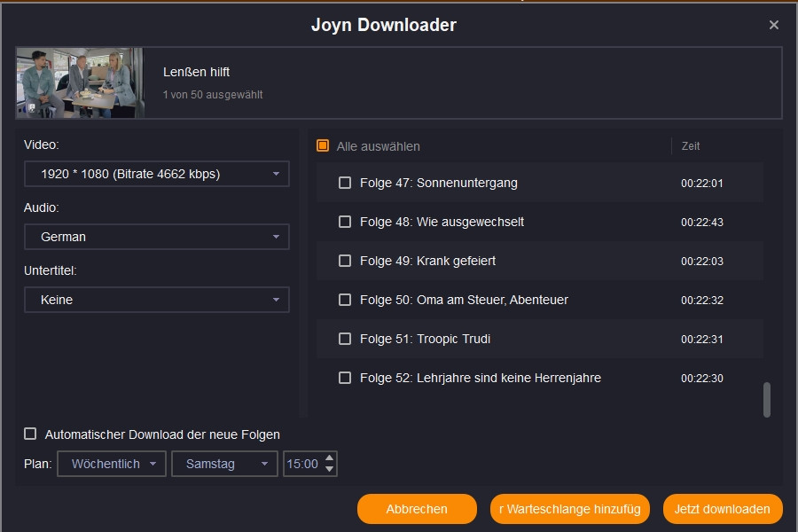Expand the Samstag weekday dropdown

pos(224,464)
